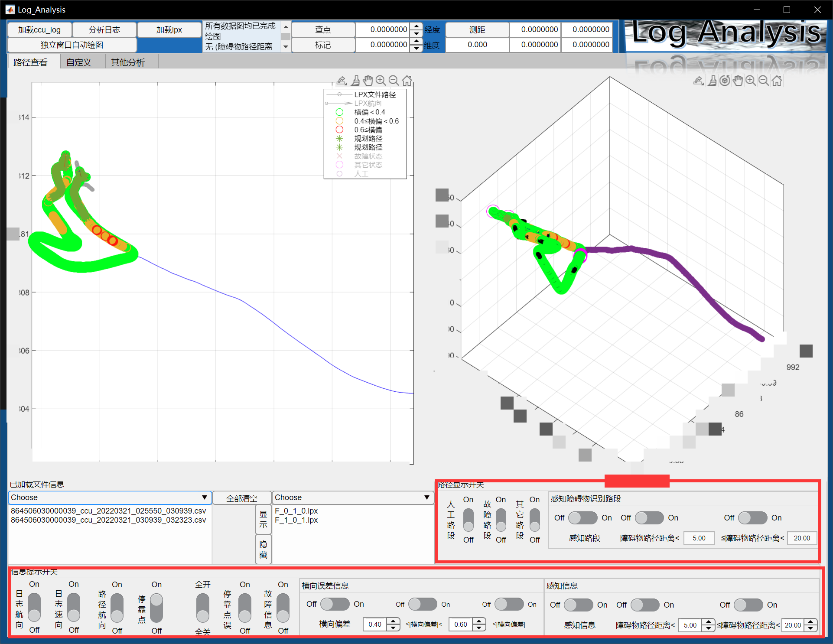Open the Choose dropdown for loaded csv files
The image size is (833, 644).
coord(110,498)
